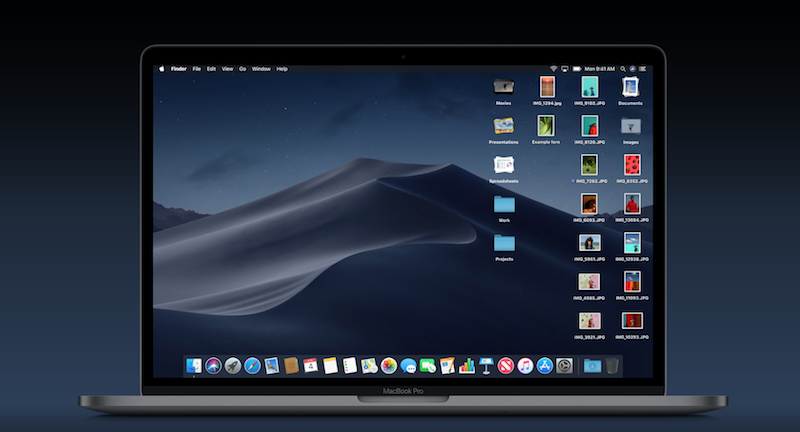The width and height of the screenshot is (800, 432).
Task: Open the Music app in Dock
Action: [525, 366]
